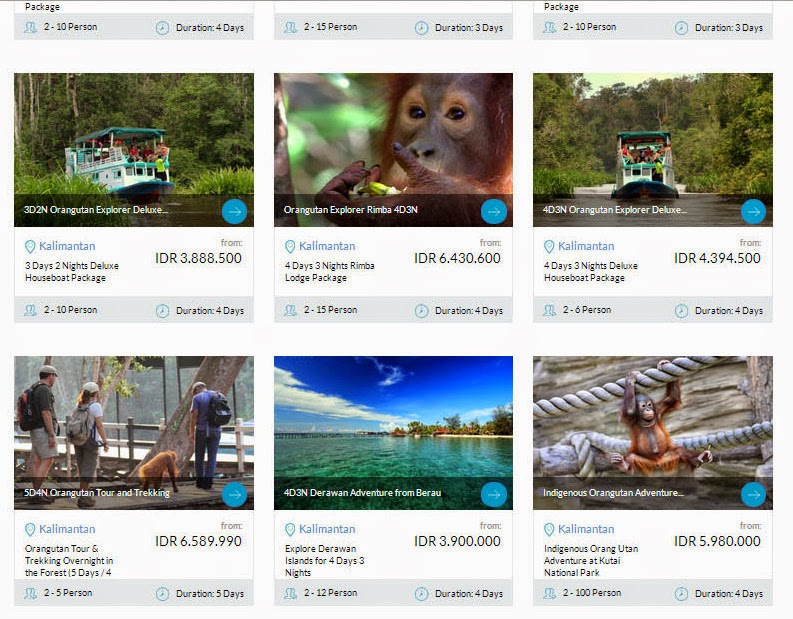This screenshot has width=793, height=619.
Task: Click location pin icon beside IDR 3.888.500 tour
Action: point(30,246)
